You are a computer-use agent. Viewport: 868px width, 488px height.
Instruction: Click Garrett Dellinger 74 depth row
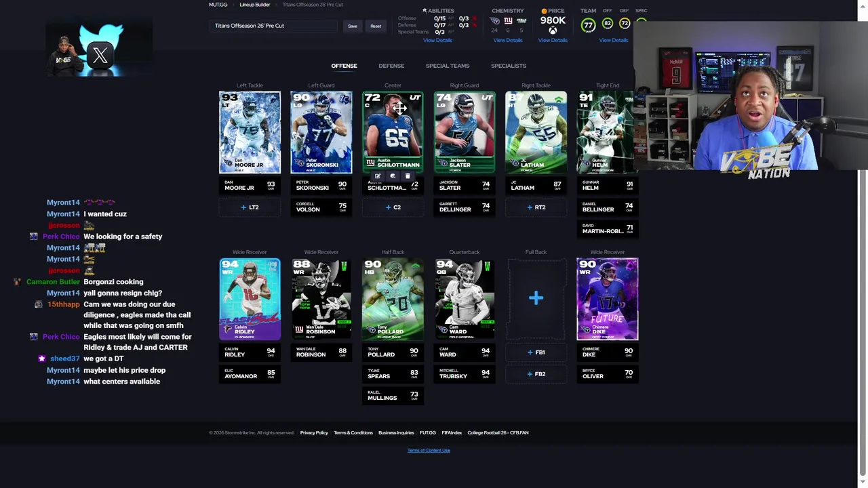click(465, 207)
